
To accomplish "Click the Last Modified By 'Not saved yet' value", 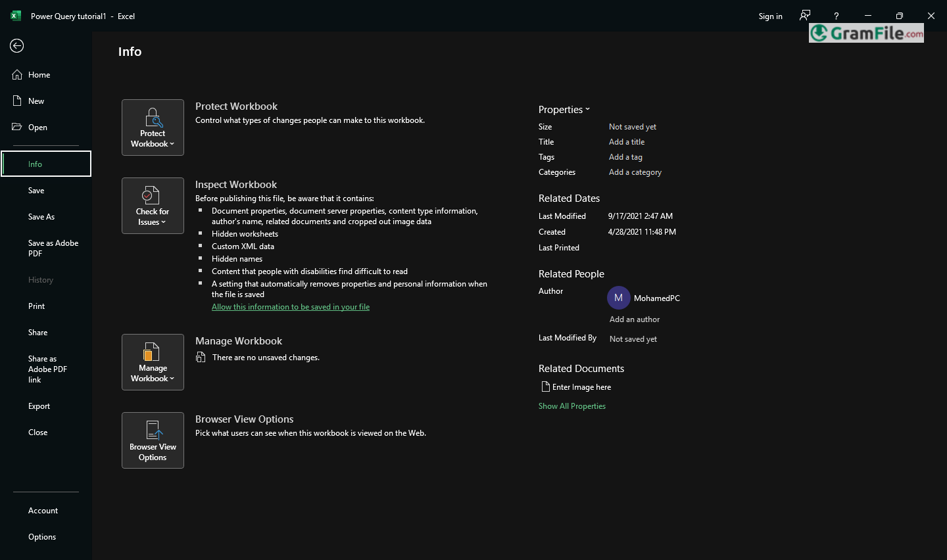I will point(633,339).
